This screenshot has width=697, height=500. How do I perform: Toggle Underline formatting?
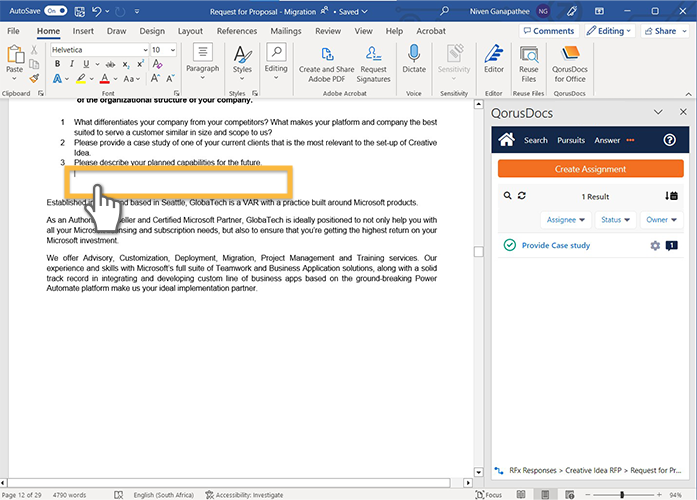86,64
